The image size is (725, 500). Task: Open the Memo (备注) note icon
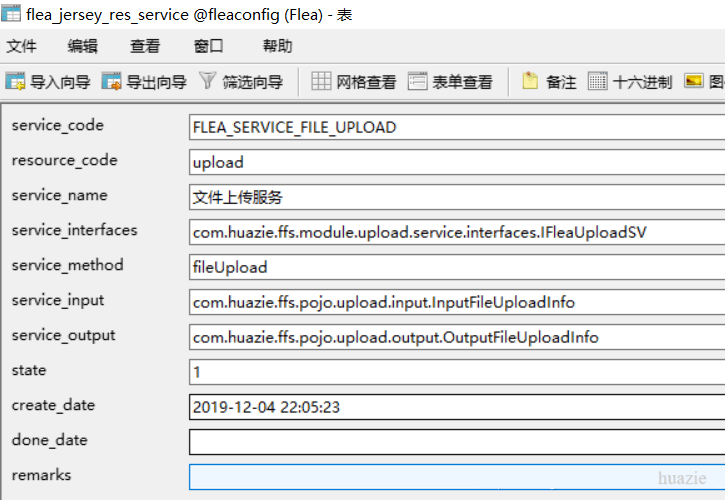[x=530, y=81]
